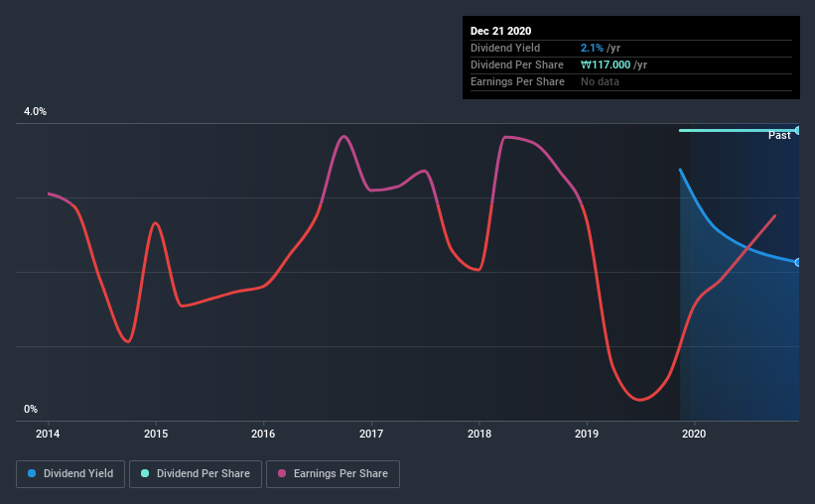Click the teal dividend per share endpoint marker
815x504 pixels.
click(798, 130)
